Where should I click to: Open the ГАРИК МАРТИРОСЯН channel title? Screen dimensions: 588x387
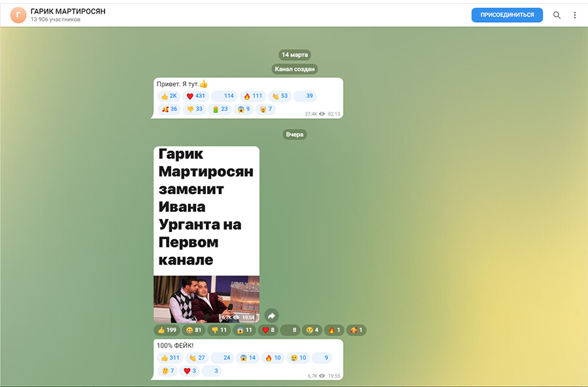tap(68, 11)
